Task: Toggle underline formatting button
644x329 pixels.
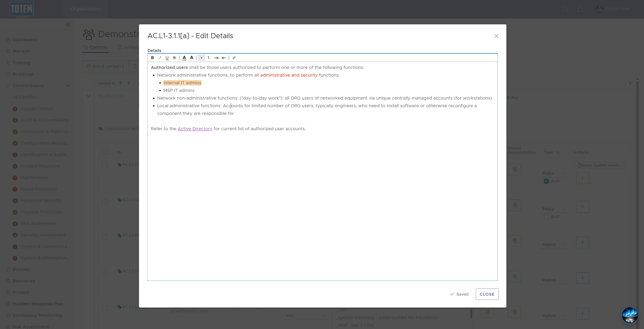Action: coord(167,58)
